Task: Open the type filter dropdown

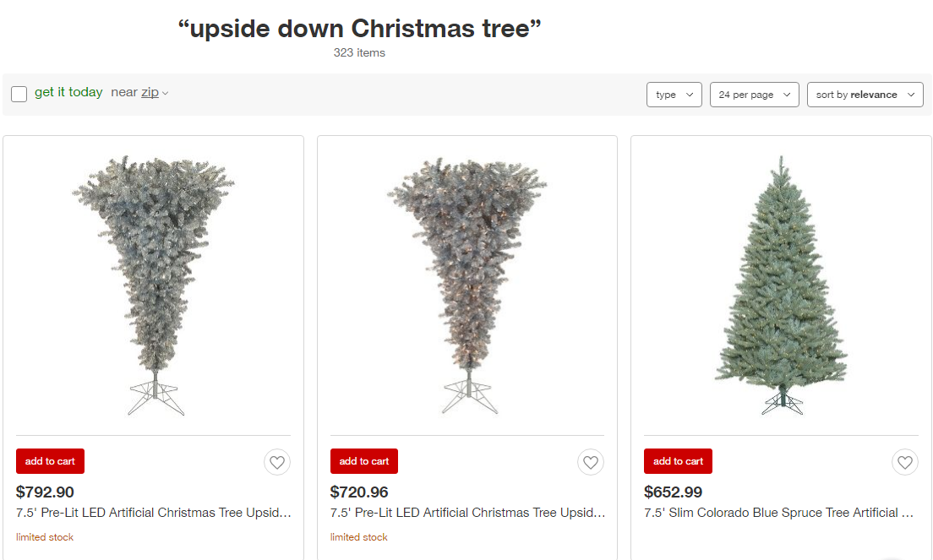Action: (674, 95)
